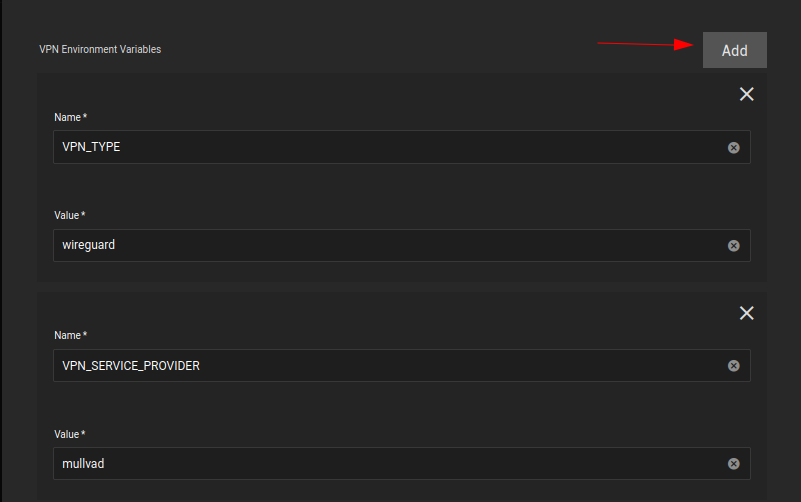
Task: Clear the wireguard value field
Action: (x=733, y=245)
